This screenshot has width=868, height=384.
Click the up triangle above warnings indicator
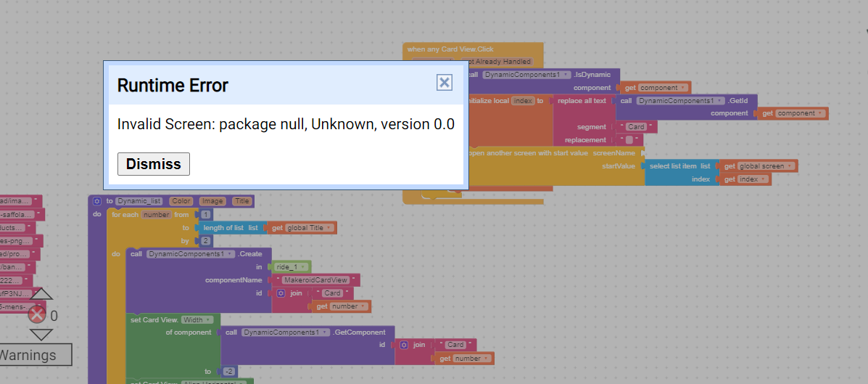(x=41, y=294)
